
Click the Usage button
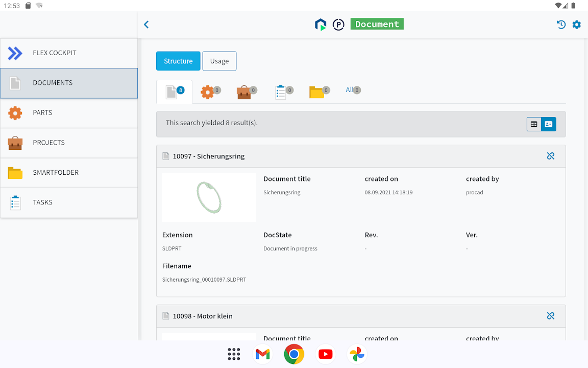click(219, 61)
